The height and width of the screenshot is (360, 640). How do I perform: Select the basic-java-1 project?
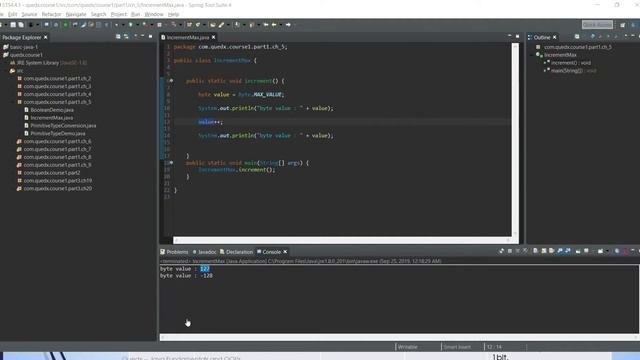[24, 47]
